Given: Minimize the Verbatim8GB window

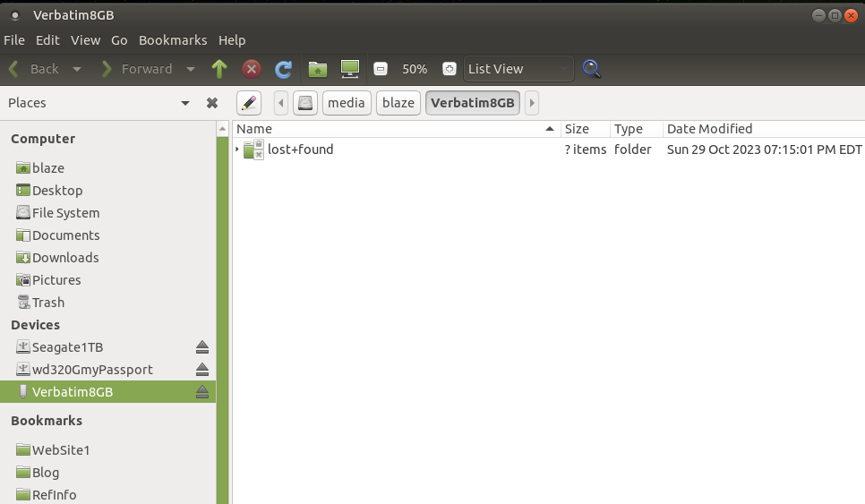Looking at the screenshot, I should click(x=818, y=15).
